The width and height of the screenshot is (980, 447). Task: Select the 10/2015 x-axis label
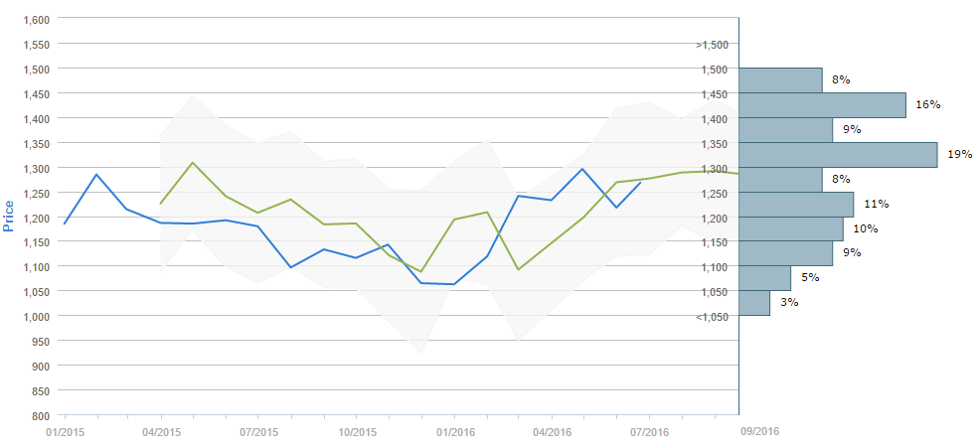[x=356, y=432]
